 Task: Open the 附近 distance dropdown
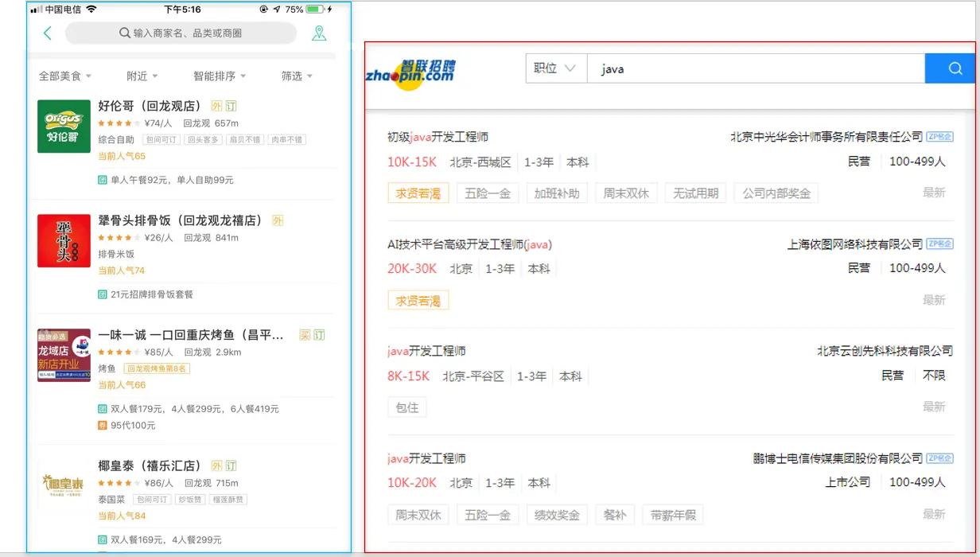142,76
